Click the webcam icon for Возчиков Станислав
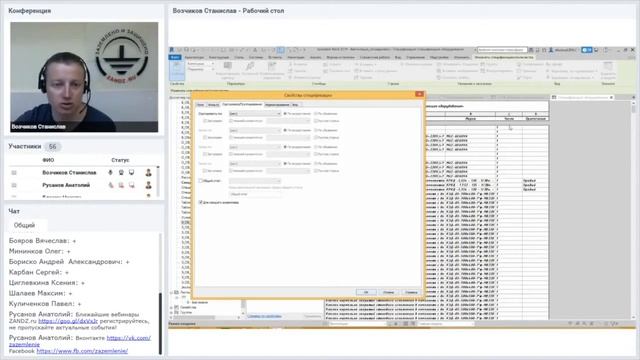Screen dimensions: 640x360 pyautogui.click(x=121, y=173)
